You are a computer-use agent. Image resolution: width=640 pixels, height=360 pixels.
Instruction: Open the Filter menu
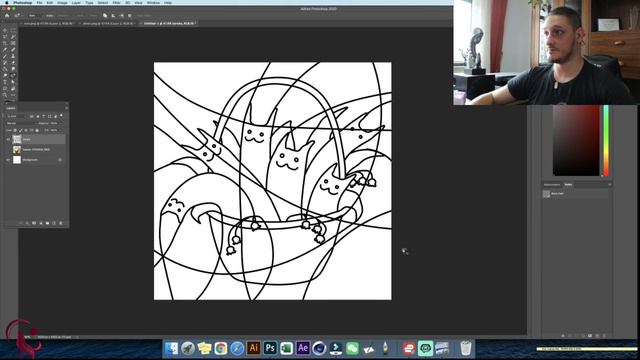tap(116, 2)
